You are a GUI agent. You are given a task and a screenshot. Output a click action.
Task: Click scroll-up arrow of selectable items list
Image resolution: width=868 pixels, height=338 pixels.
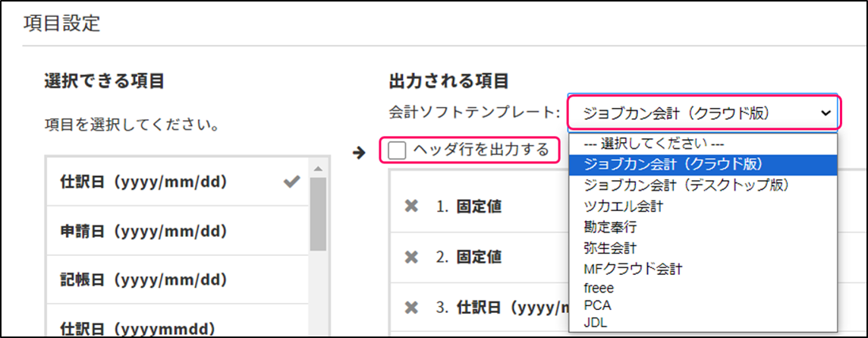(x=318, y=169)
